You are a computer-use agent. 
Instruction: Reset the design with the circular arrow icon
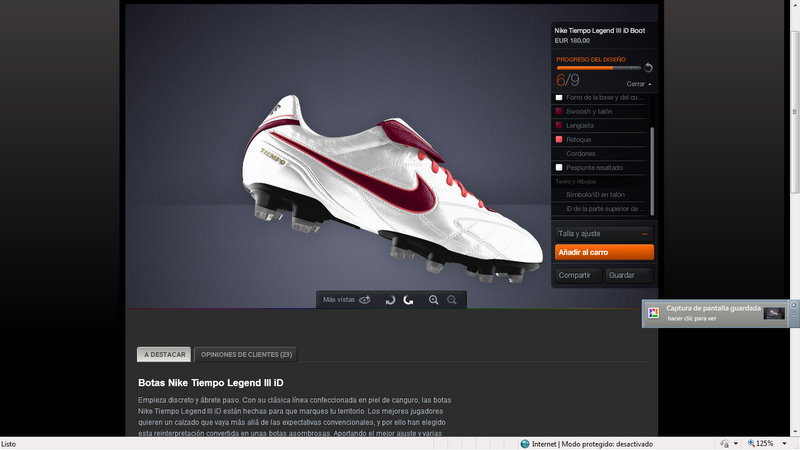coord(648,67)
